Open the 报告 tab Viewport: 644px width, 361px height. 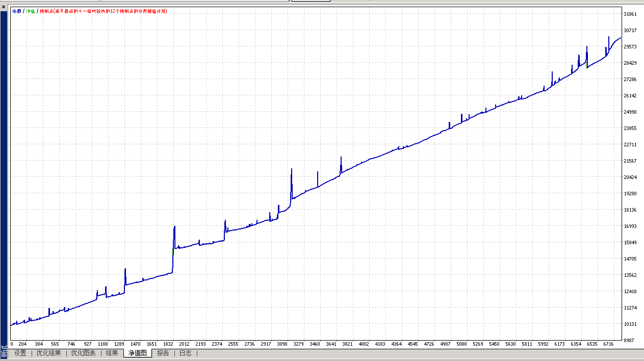[x=163, y=353]
